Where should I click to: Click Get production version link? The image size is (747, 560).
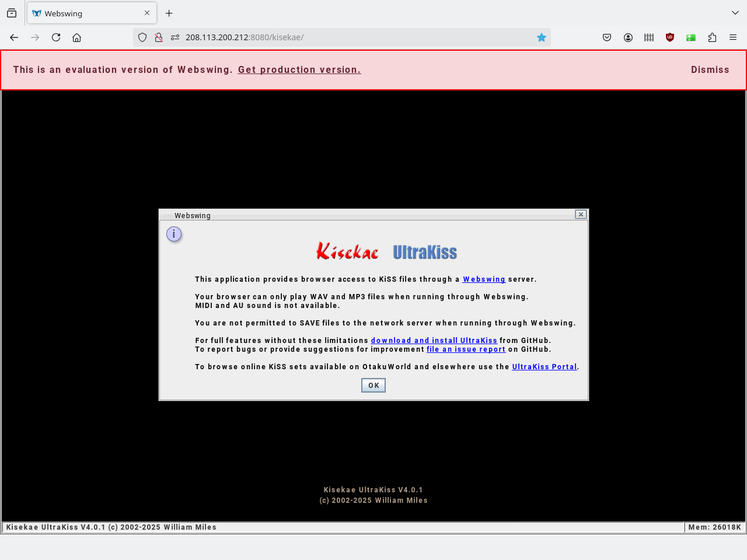tap(299, 69)
